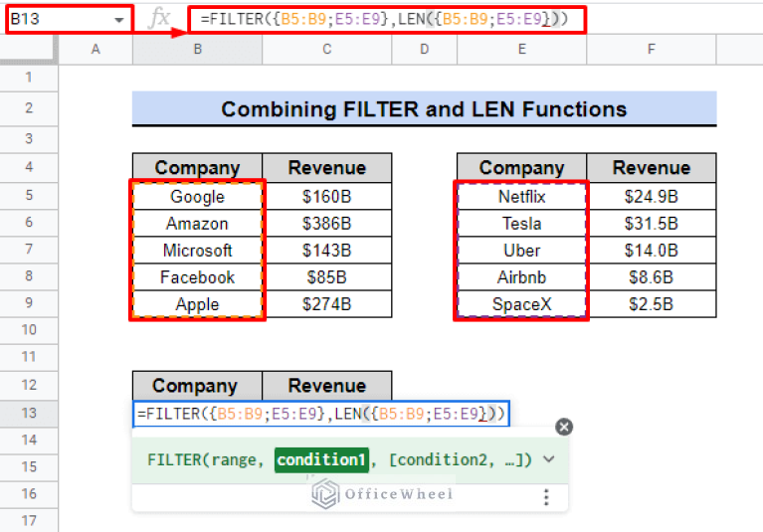Select row 14 header
Image resolution: width=763 pixels, height=532 pixels.
point(29,441)
